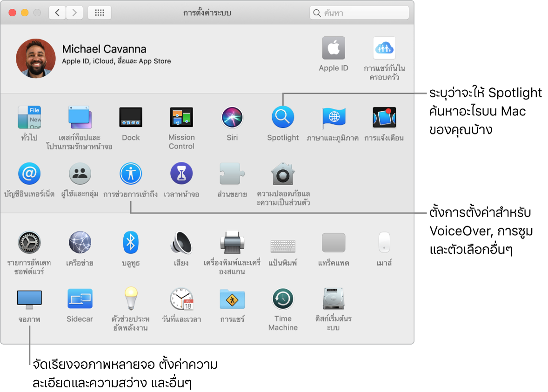Open การแชร์ (Sharing) folder icon

(x=232, y=299)
